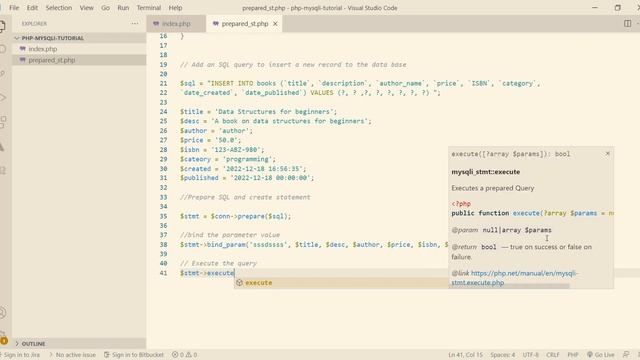Click 'programming' string on line 29
Image resolution: width=640 pixels, height=360 pixels.
(249, 159)
